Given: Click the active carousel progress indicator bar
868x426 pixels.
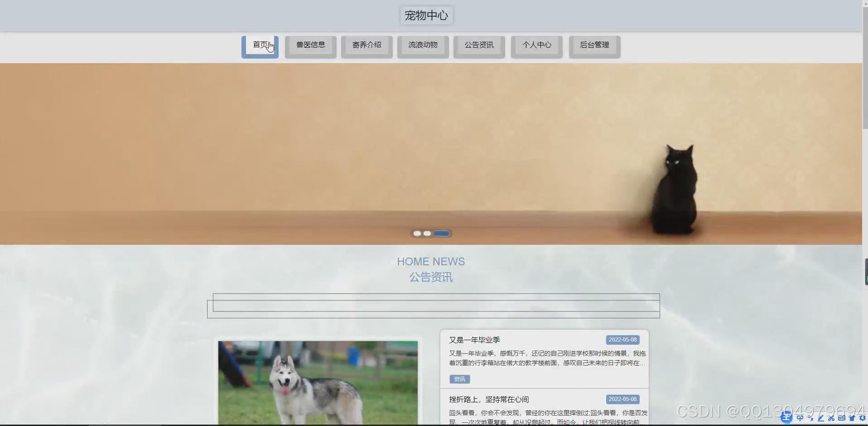Looking at the screenshot, I should [442, 233].
